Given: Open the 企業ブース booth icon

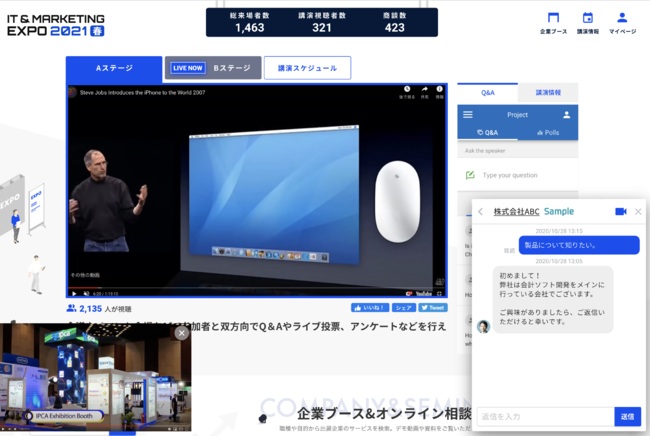Looking at the screenshot, I should tap(553, 23).
